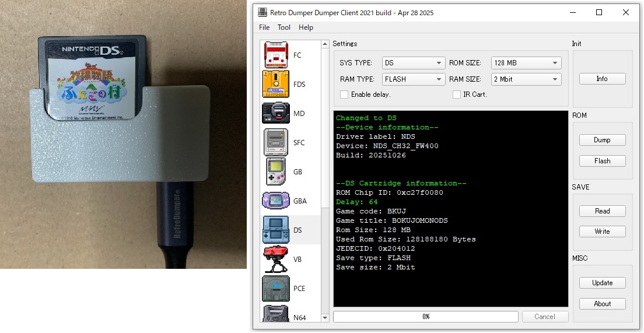Click the console list scroll up arrow
The image size is (644, 333).
[325, 44]
